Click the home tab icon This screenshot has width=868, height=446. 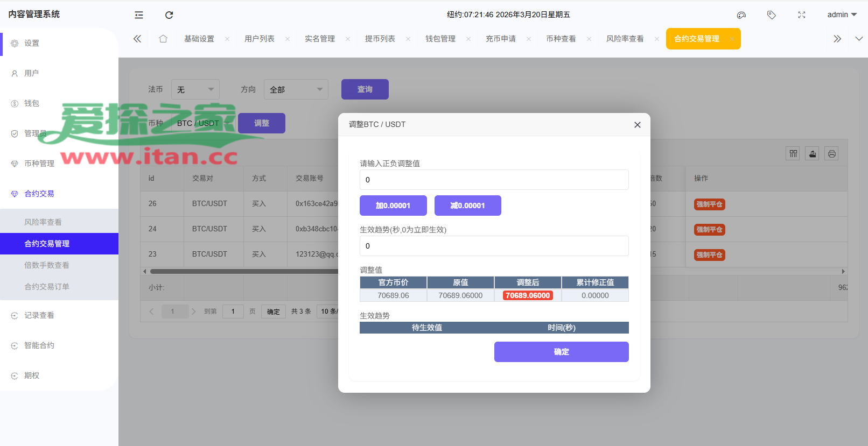pyautogui.click(x=163, y=39)
